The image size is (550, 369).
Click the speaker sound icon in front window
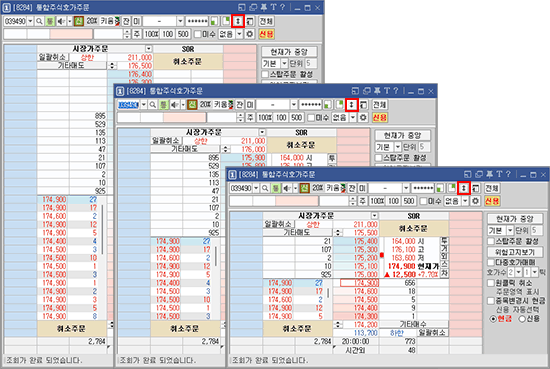(x=287, y=188)
